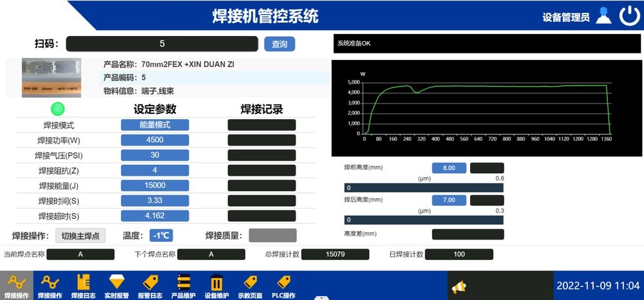Click the 日焊接计数 value 100
The image size is (644, 300).
459,254
